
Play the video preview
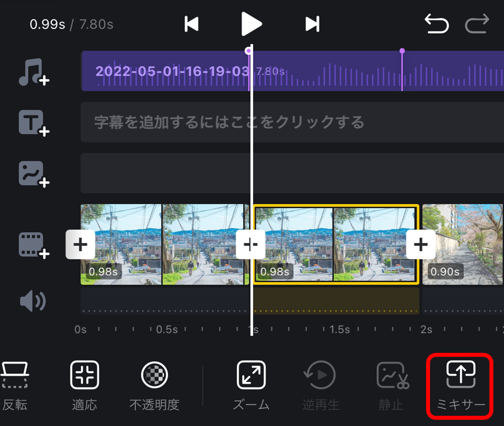[x=252, y=24]
